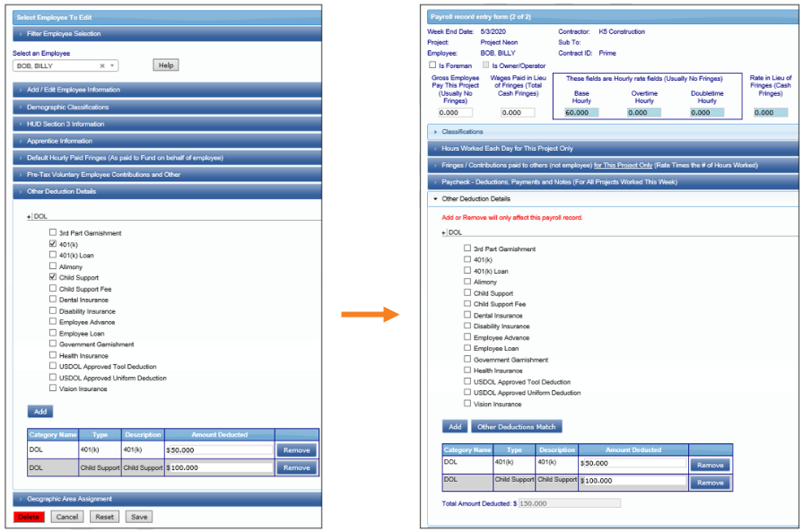Expand the Apprentice Information section

point(167,141)
